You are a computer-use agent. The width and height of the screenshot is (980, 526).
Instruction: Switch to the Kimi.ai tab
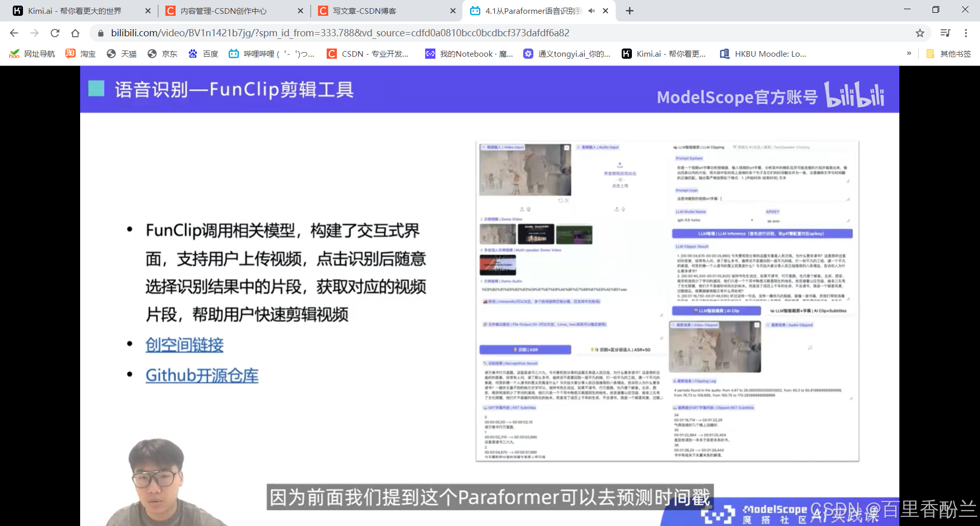click(x=75, y=11)
